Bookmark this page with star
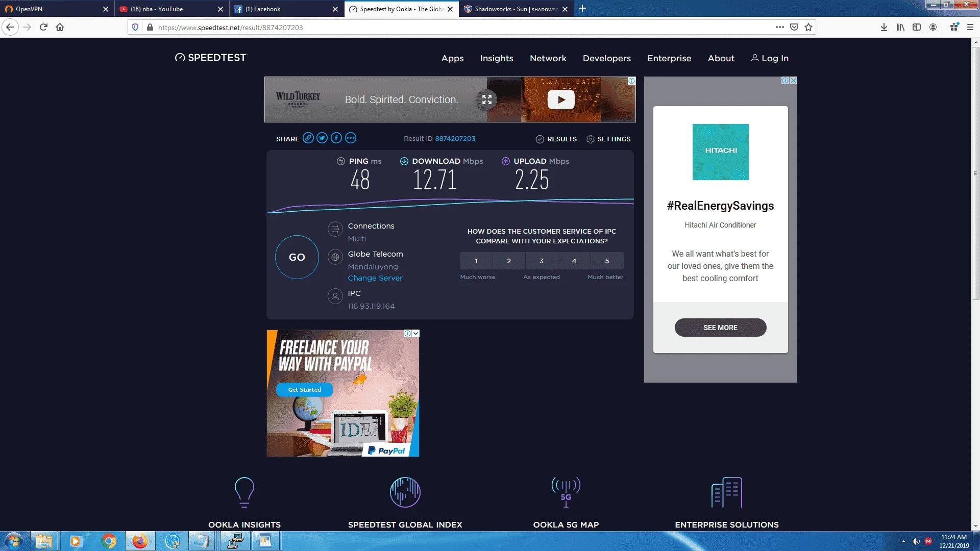Screen dimensions: 980x551 [x=808, y=27]
